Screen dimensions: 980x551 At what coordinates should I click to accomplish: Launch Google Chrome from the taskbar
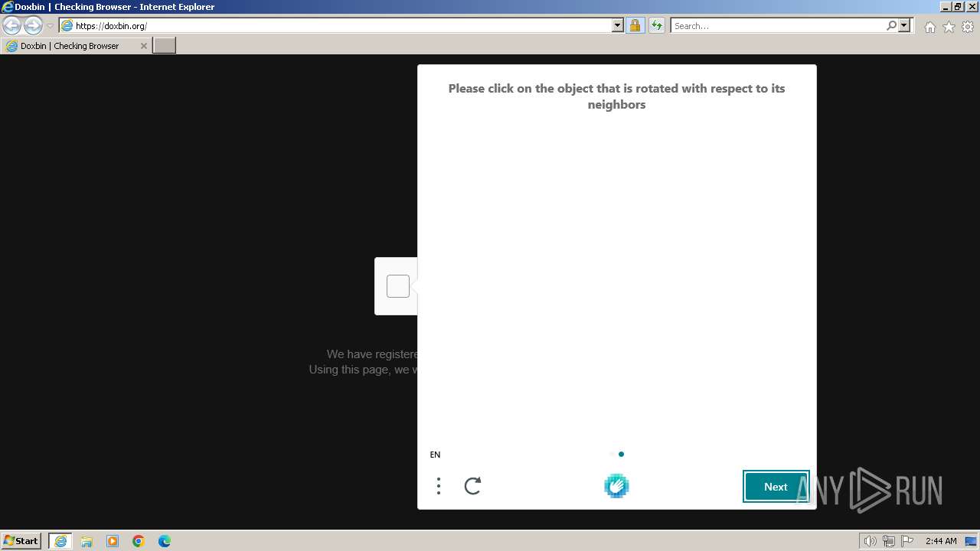click(x=139, y=541)
